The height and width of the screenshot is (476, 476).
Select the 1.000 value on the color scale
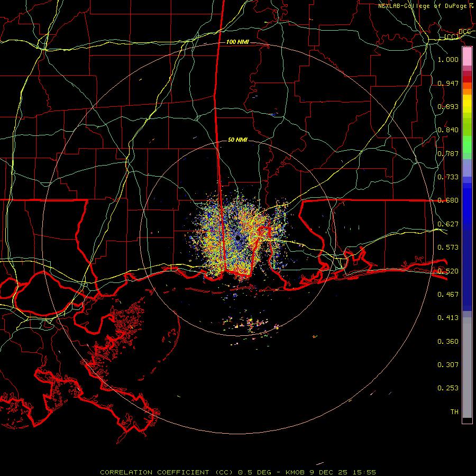point(448,59)
